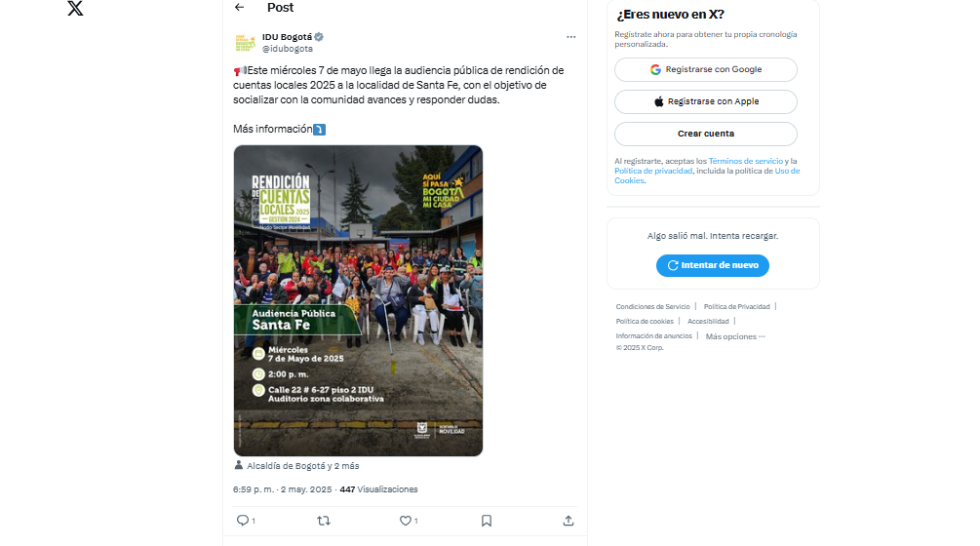Go back using the arrow icon
Image resolution: width=980 pixels, height=546 pixels.
tap(239, 8)
